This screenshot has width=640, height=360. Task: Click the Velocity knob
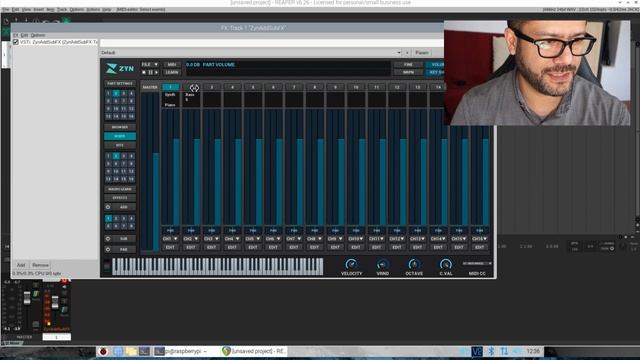(351, 264)
